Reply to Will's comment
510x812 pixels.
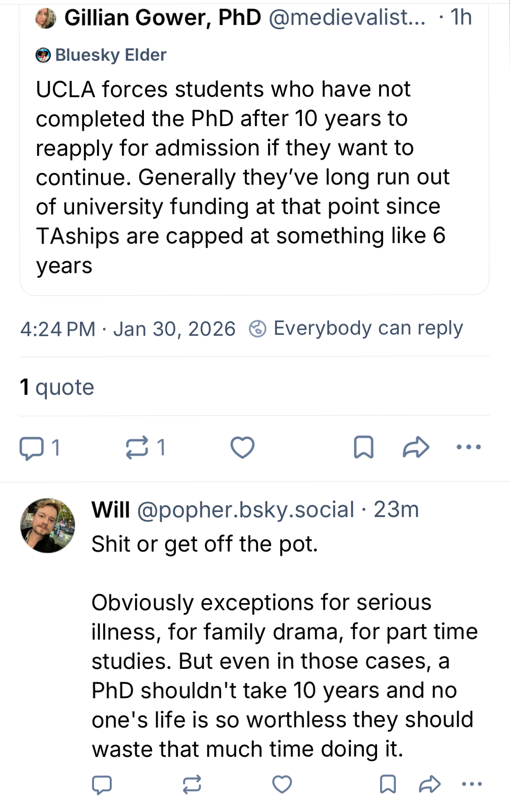tap(102, 784)
